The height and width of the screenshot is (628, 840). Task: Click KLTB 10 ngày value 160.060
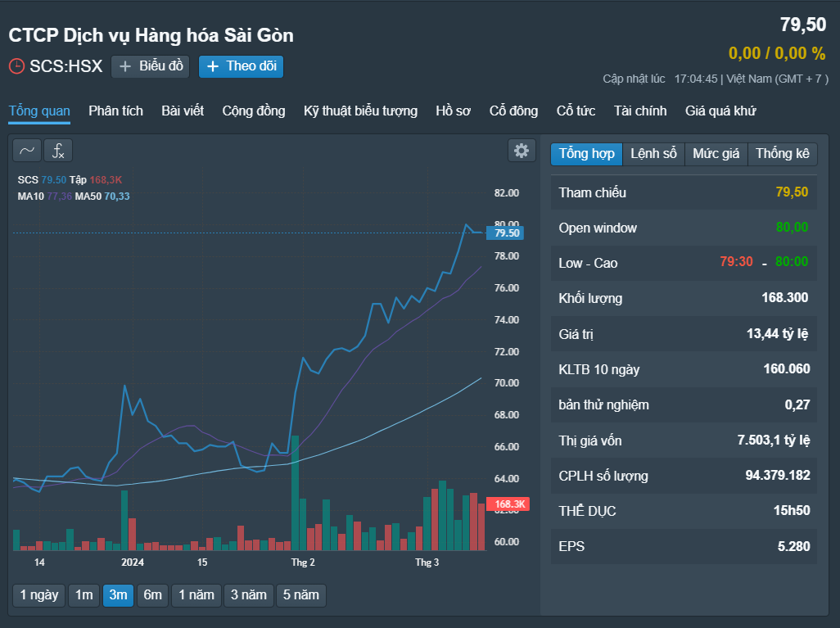787,368
